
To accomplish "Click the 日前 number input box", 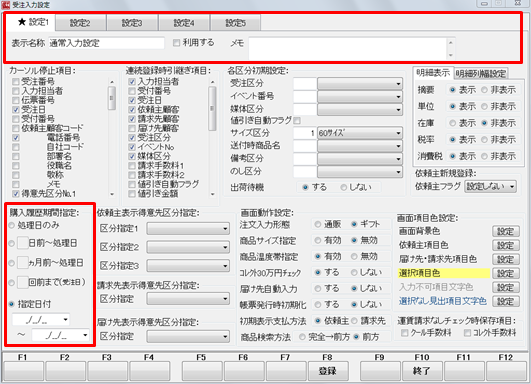I will click(x=23, y=243).
